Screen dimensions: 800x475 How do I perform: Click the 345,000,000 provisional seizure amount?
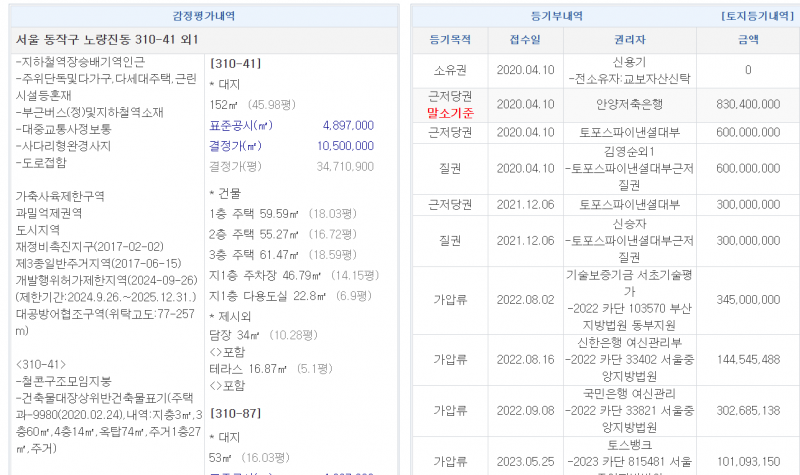point(748,299)
